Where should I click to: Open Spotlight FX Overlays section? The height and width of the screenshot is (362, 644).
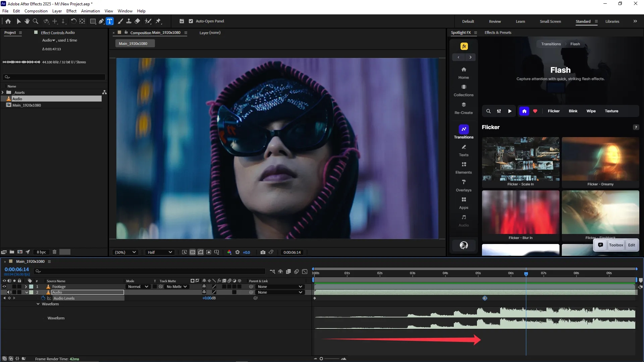464,186
